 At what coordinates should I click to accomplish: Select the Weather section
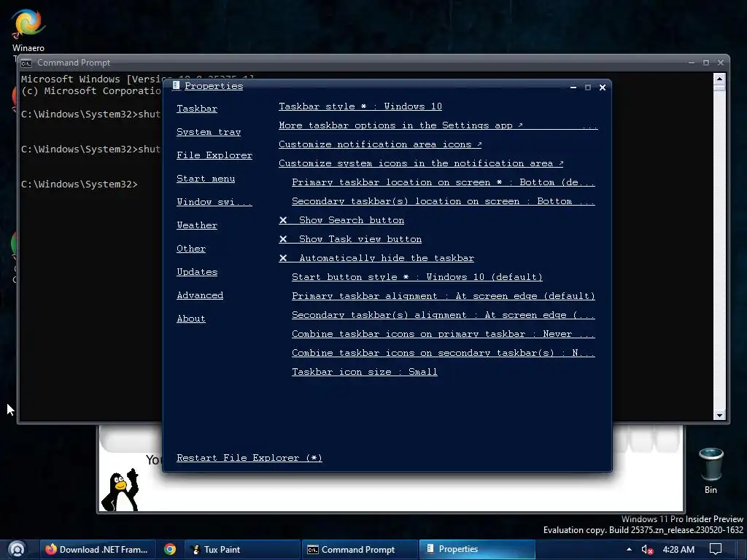tap(197, 225)
